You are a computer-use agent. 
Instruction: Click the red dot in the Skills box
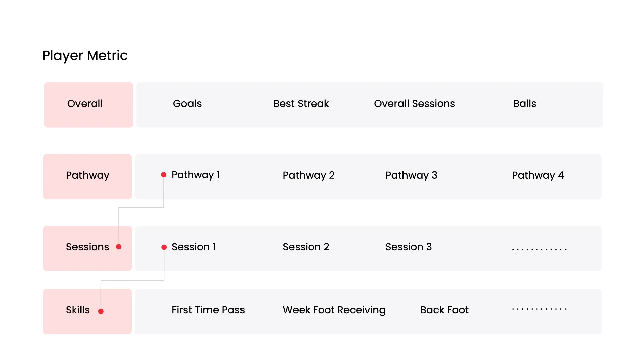pyautogui.click(x=101, y=312)
